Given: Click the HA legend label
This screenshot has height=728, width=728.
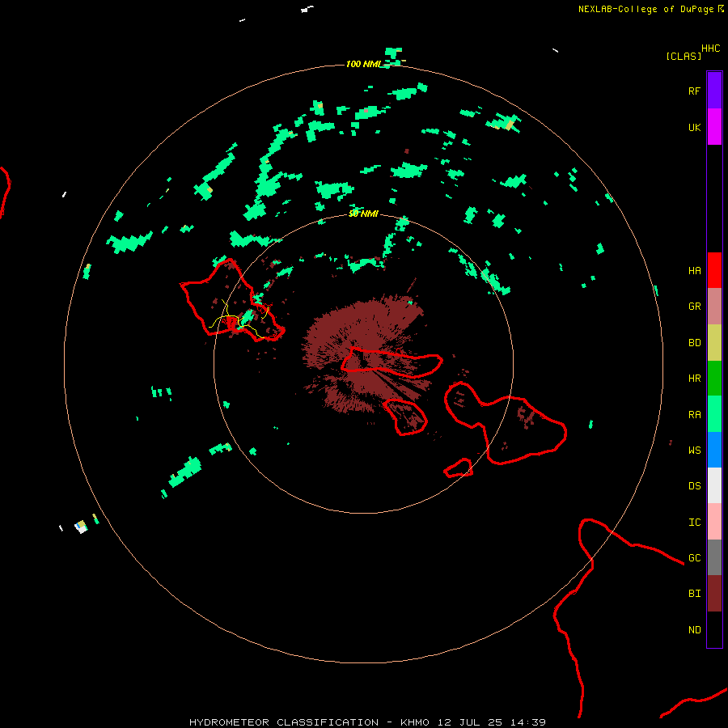Looking at the screenshot, I should (694, 271).
